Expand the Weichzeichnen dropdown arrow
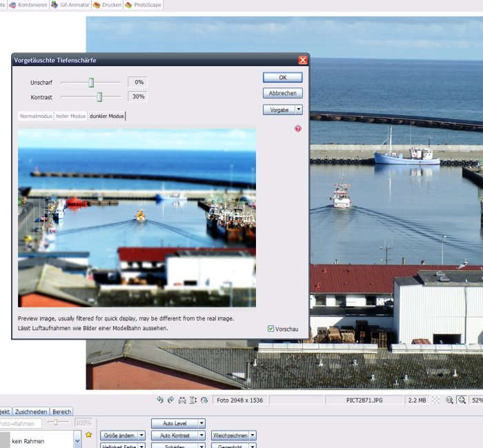The image size is (483, 448). 253,436
